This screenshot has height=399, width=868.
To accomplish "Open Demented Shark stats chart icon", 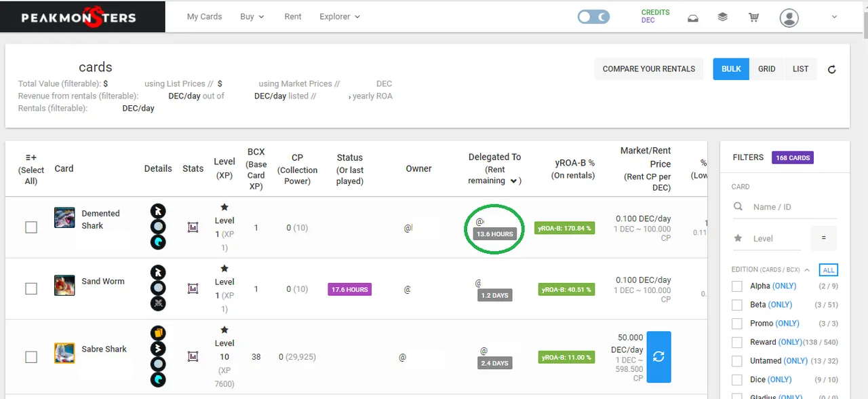I will [193, 227].
